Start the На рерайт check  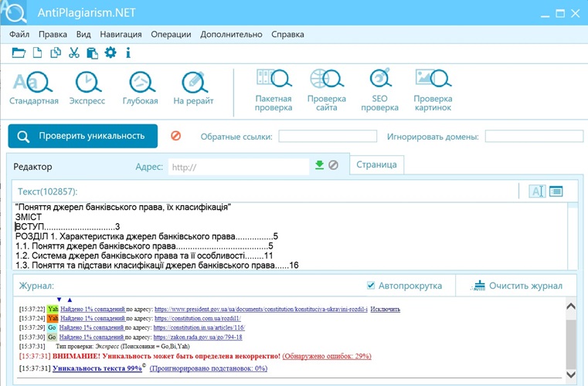[x=193, y=88]
